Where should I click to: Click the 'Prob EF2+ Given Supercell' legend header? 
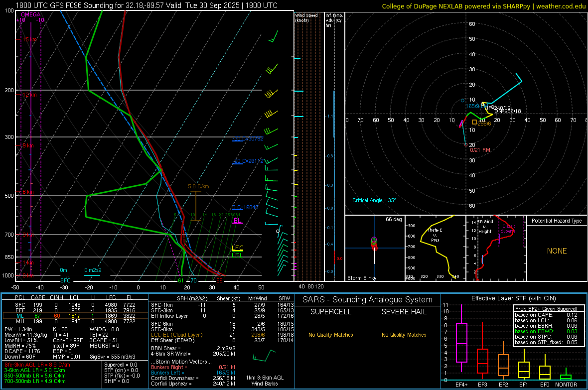click(546, 309)
